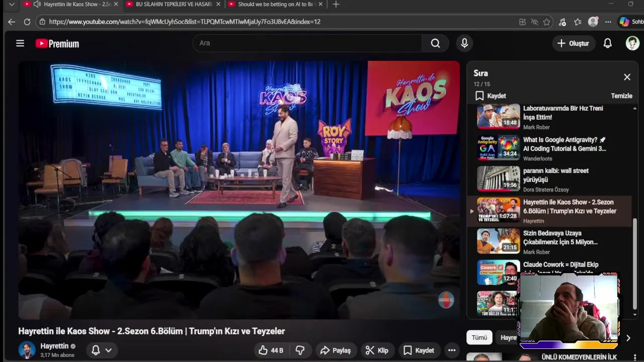The height and width of the screenshot is (362, 644).
Task: Open the Copilot Sohbet button
Action: pyautogui.click(x=631, y=22)
